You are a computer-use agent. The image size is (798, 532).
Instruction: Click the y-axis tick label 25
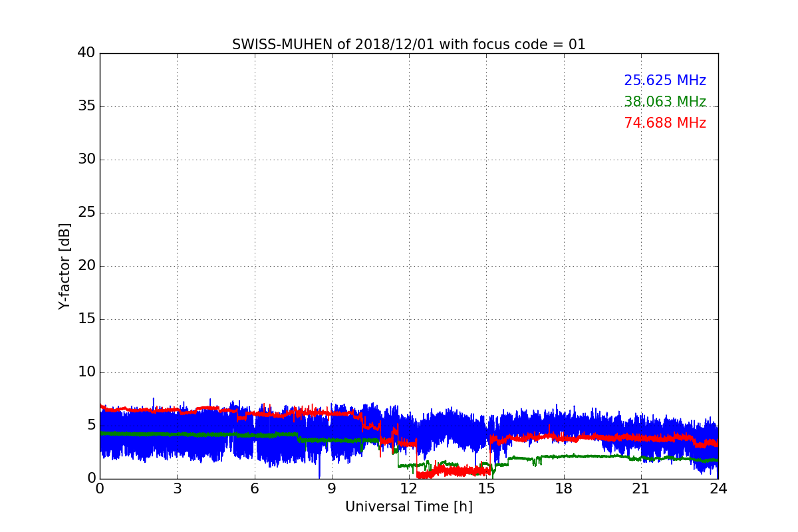click(86, 213)
